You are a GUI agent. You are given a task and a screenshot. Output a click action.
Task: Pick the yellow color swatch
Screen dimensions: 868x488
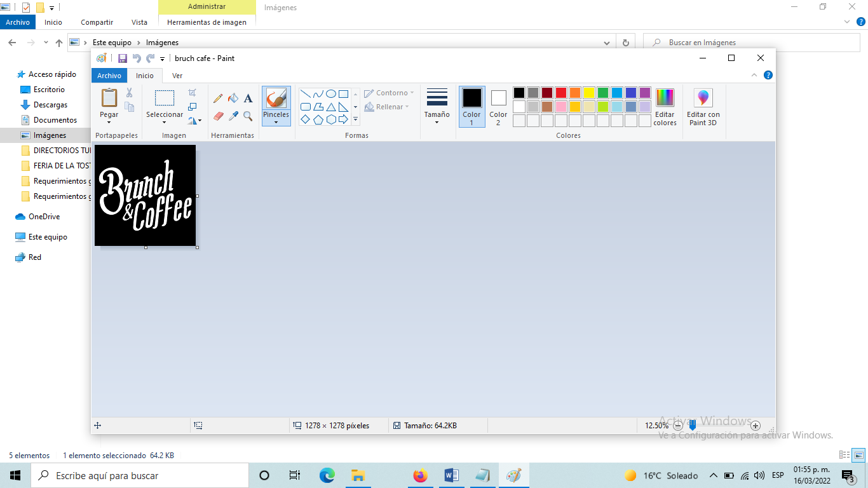click(589, 93)
